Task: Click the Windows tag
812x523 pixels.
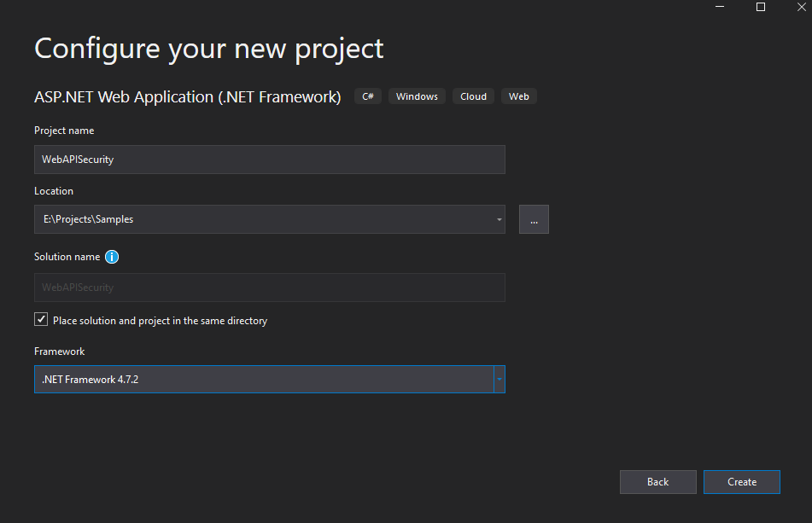Action: pyautogui.click(x=417, y=96)
